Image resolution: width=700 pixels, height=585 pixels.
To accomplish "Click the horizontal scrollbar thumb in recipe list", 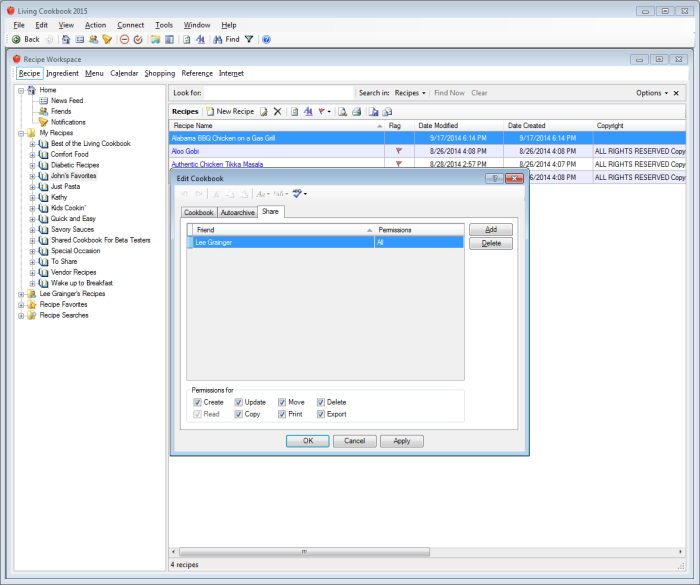I will point(304,552).
